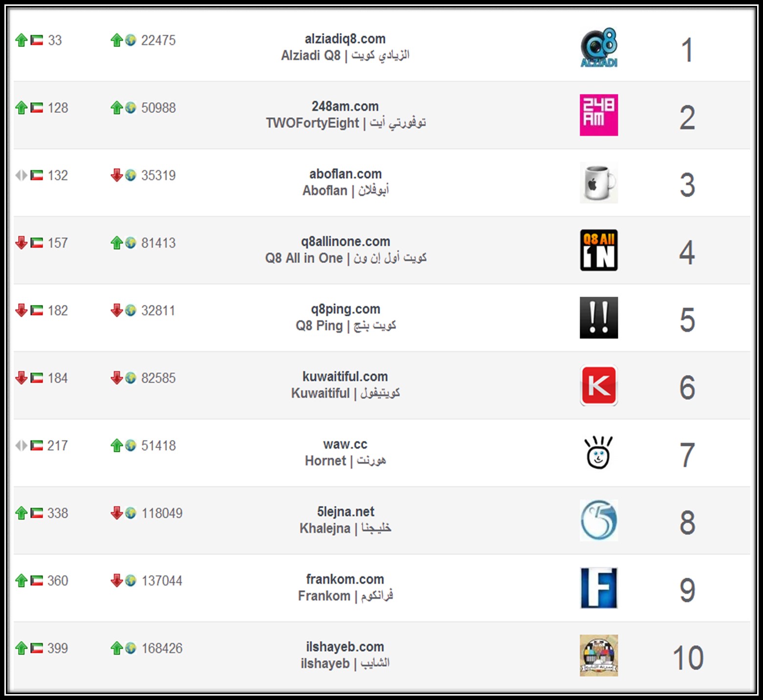
Task: Click the ilshayeb site thumbnail
Action: [599, 656]
